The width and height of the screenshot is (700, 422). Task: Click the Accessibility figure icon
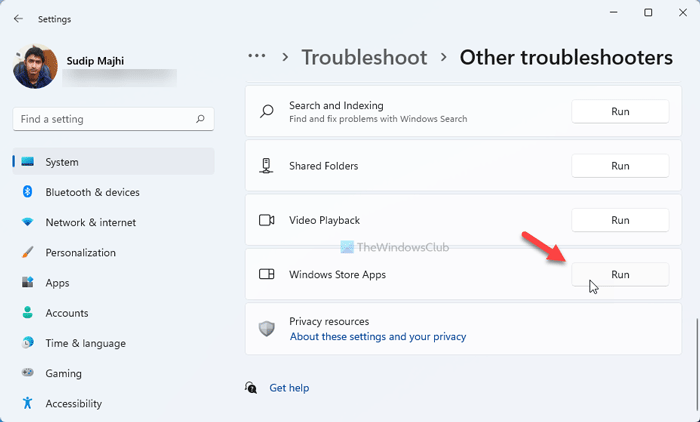click(x=27, y=404)
